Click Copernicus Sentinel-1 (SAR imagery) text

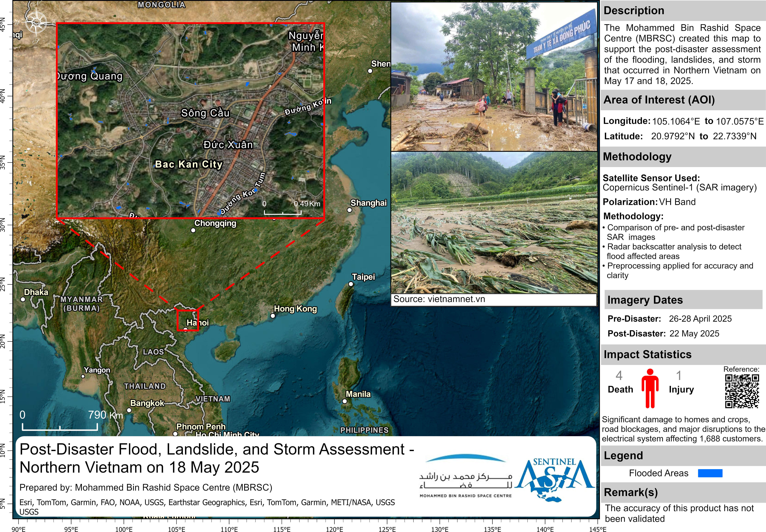pyautogui.click(x=680, y=188)
